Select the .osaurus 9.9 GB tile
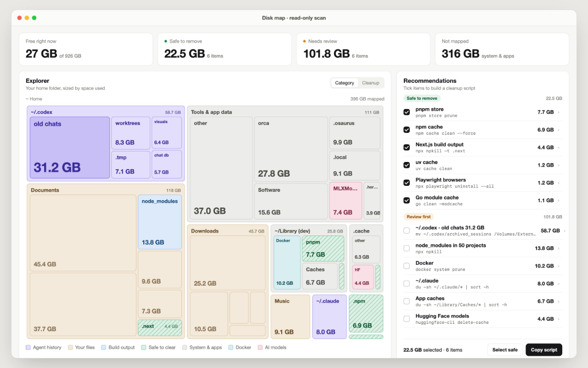 355,132
